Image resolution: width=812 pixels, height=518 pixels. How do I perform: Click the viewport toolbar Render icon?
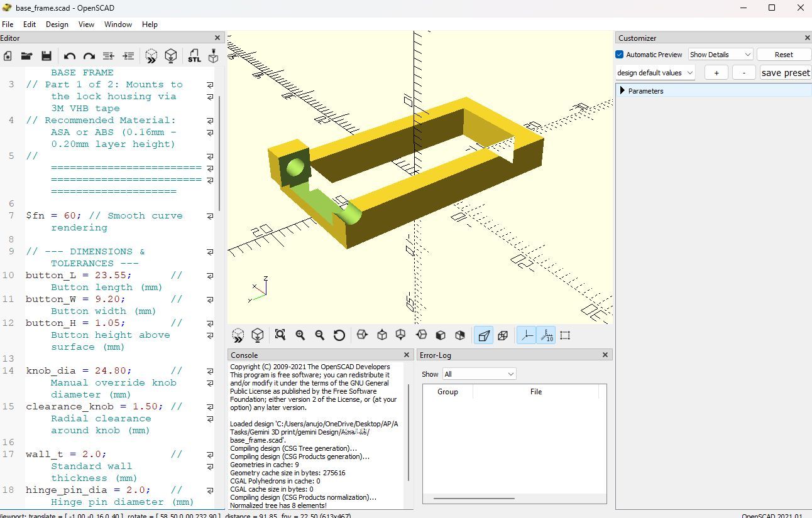pyautogui.click(x=257, y=335)
